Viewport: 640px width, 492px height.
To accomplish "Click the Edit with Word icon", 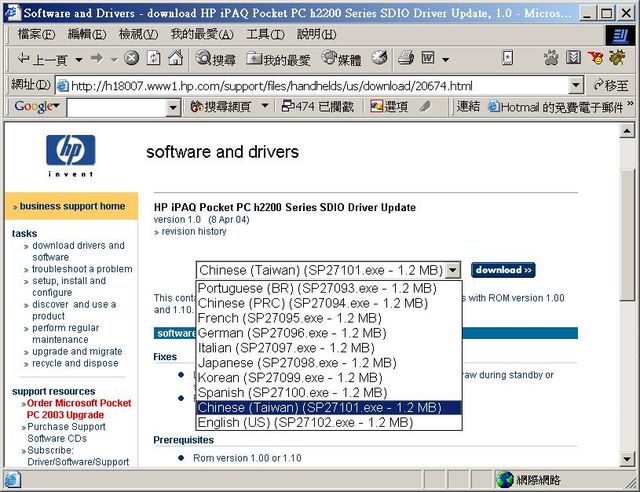I will (428, 58).
